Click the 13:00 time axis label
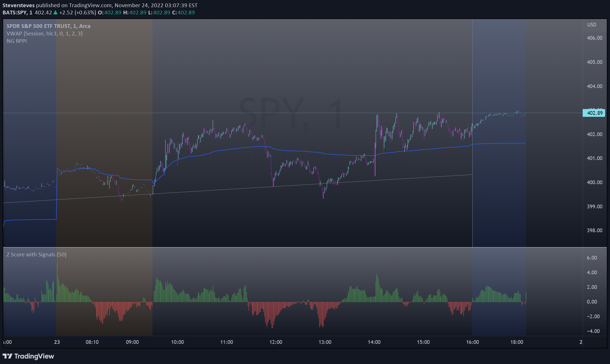610x364 pixels. click(x=325, y=342)
